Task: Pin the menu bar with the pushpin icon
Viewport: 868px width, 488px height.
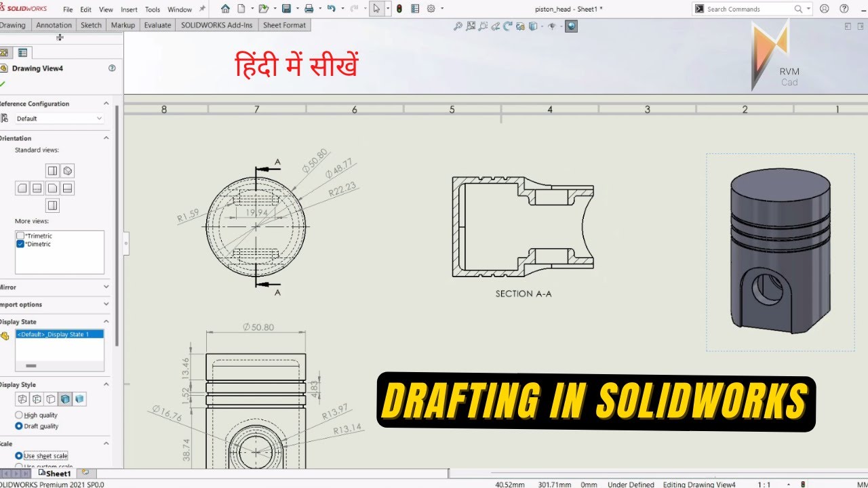Action: tap(202, 9)
